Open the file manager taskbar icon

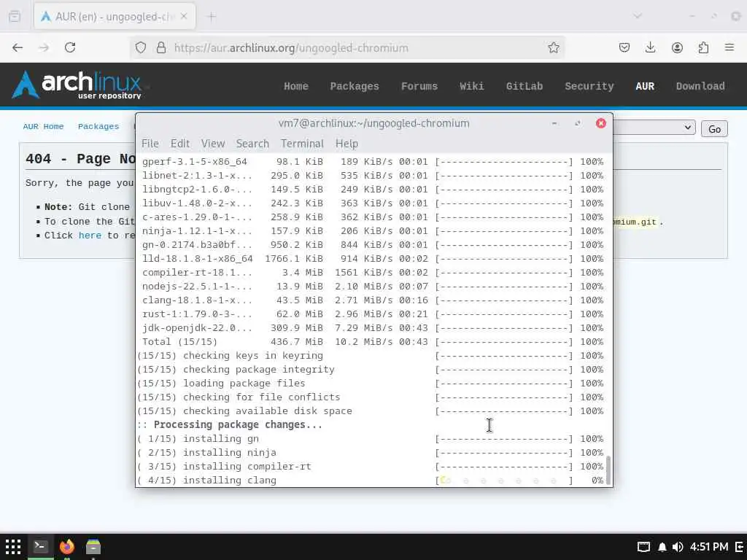(x=93, y=547)
